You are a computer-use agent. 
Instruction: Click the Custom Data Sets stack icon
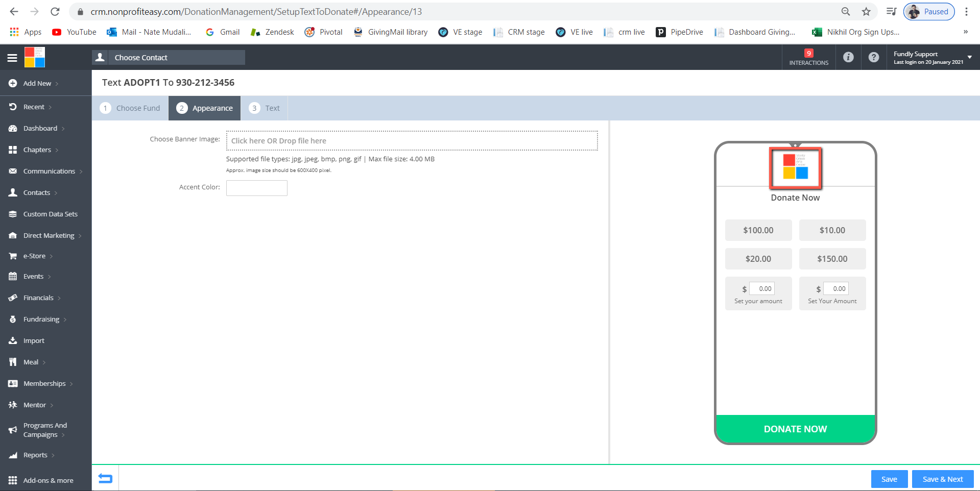[x=13, y=214]
